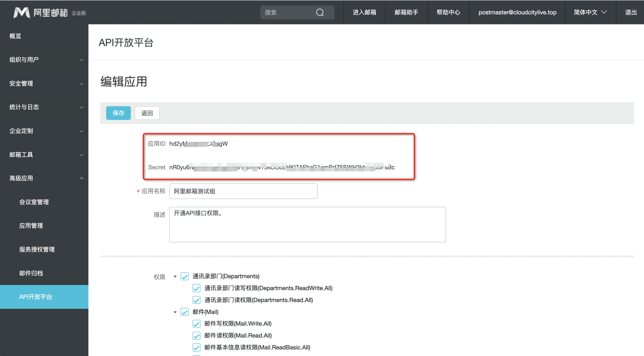Click the search magnifier icon
644x356 pixels.
320,12
